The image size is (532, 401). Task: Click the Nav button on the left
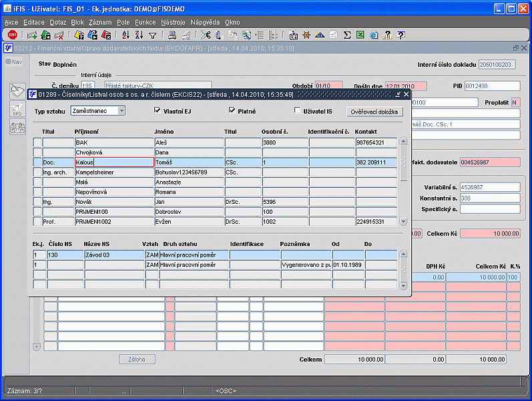click(x=14, y=62)
